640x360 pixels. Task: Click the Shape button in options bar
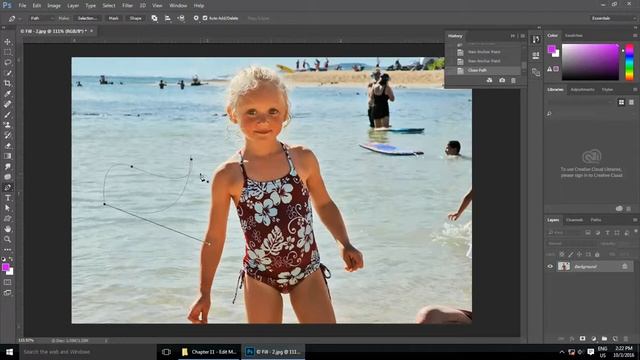click(136, 18)
